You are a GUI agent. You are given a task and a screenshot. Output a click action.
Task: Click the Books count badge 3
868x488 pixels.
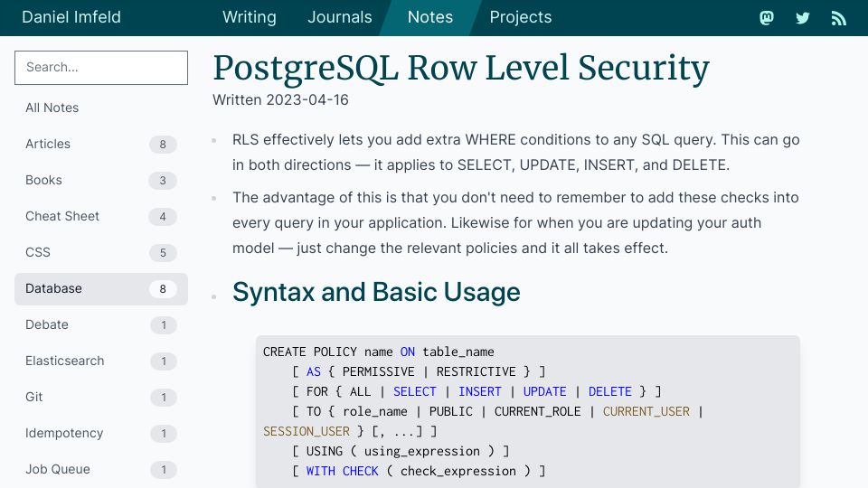[x=163, y=181]
